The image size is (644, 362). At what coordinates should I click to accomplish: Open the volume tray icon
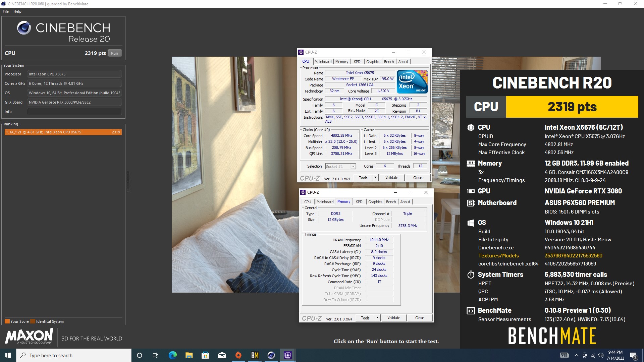601,355
